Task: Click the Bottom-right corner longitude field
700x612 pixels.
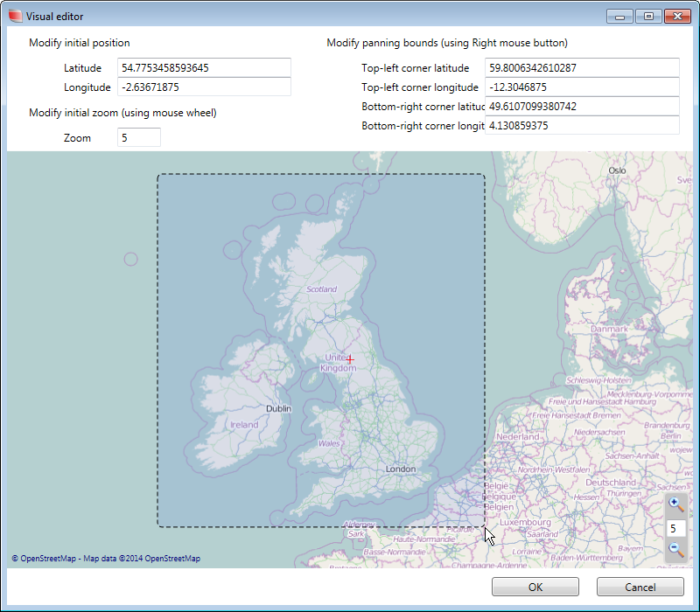Action: 582,125
